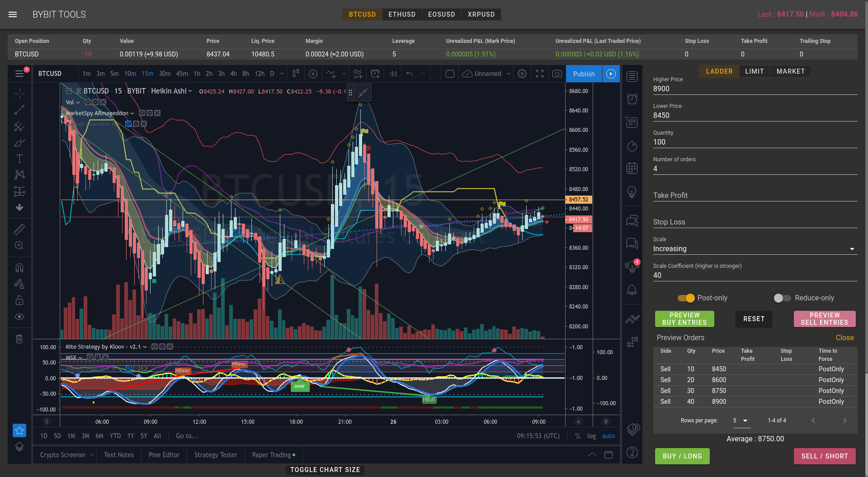Open the Pine Editor tab

164,455
